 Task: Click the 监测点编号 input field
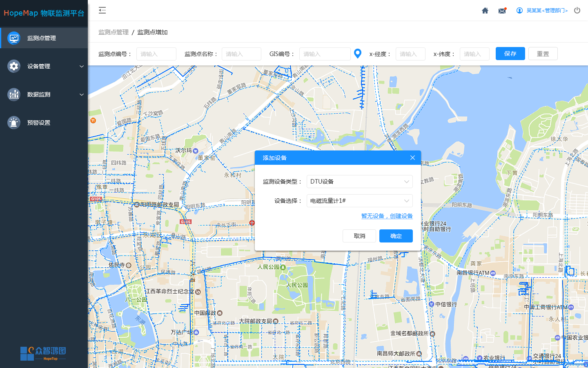click(156, 54)
